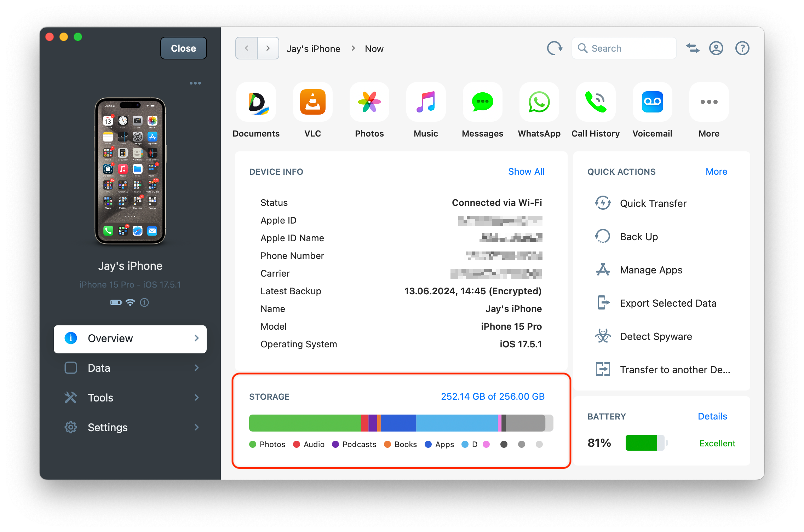Click the Manage Apps action label
The width and height of the screenshot is (804, 532).
point(651,270)
